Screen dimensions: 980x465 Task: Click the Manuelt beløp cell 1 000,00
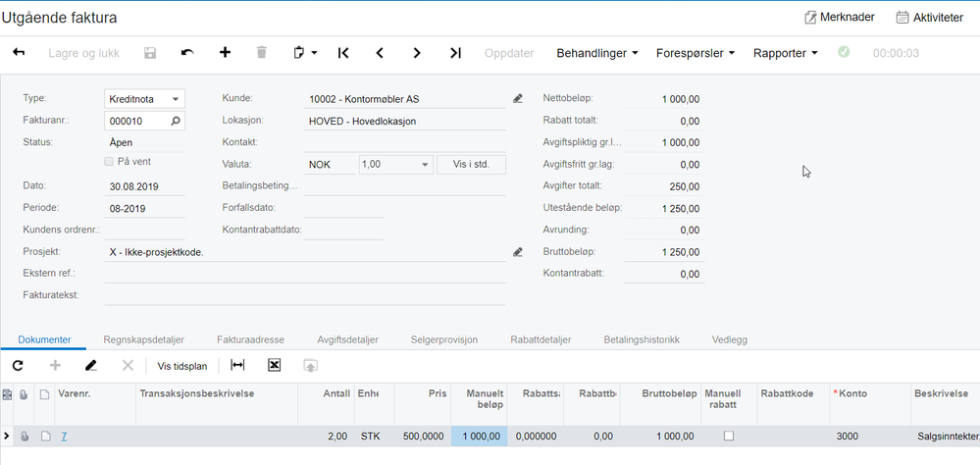(480, 437)
